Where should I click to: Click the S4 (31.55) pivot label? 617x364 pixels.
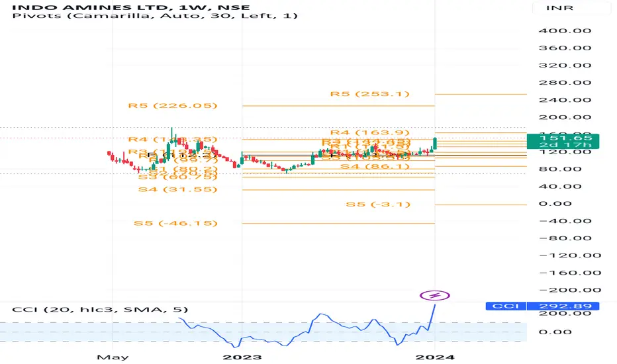coord(178,189)
